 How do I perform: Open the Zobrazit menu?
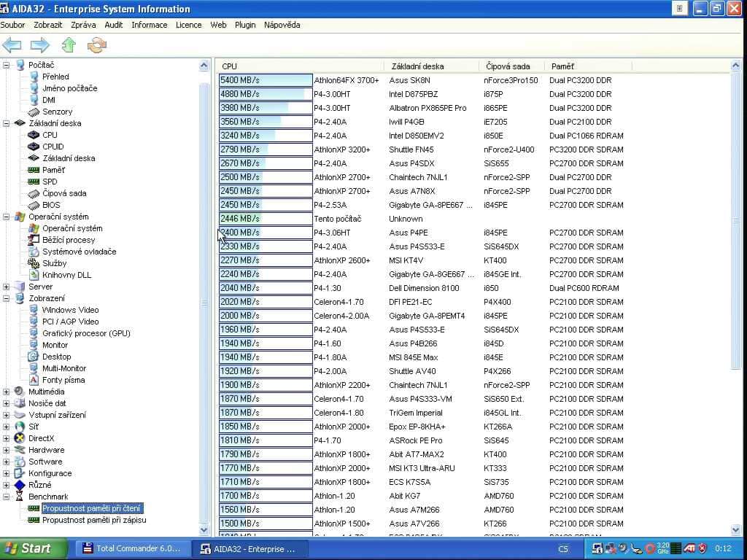pos(47,25)
